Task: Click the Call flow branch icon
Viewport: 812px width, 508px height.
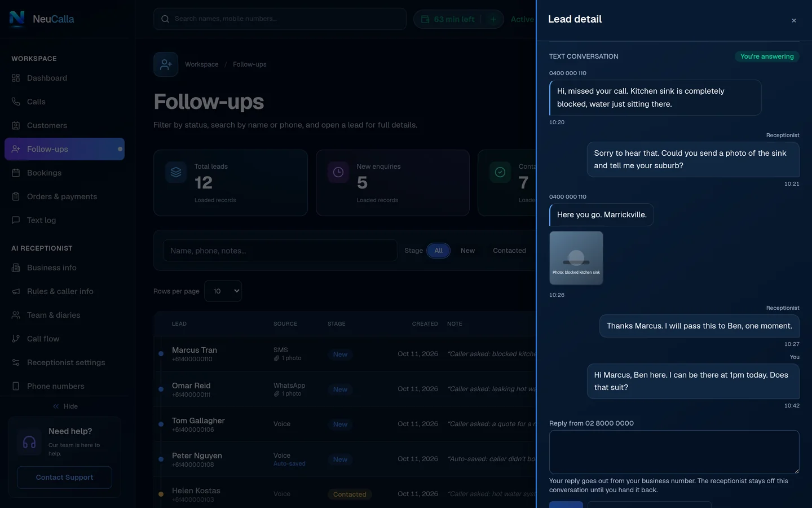Action: coord(16,339)
